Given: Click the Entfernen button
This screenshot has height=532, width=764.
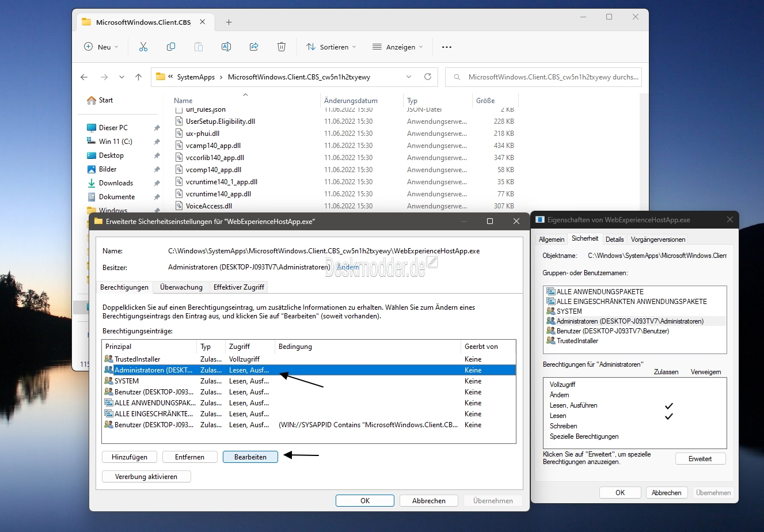Looking at the screenshot, I should click(189, 457).
